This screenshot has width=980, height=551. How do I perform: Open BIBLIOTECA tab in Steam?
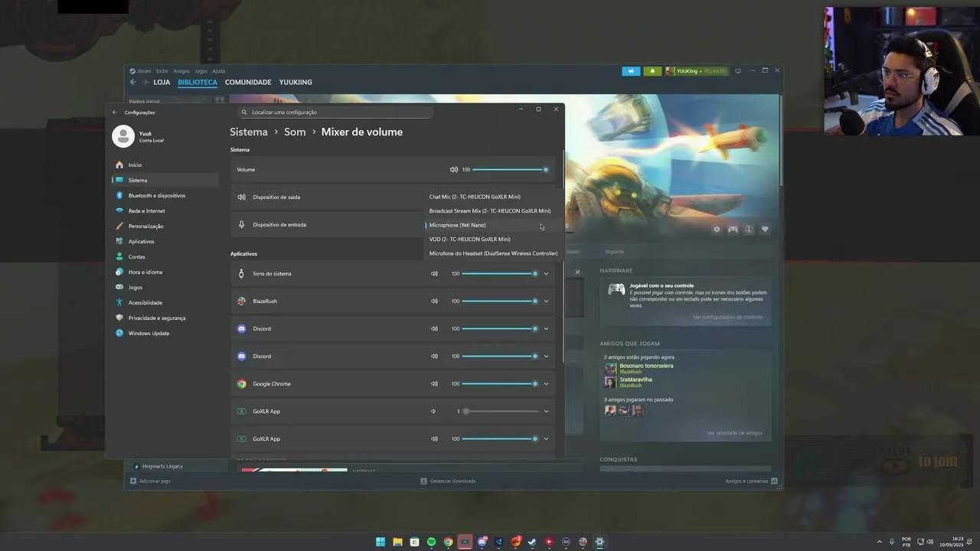[x=198, y=82]
